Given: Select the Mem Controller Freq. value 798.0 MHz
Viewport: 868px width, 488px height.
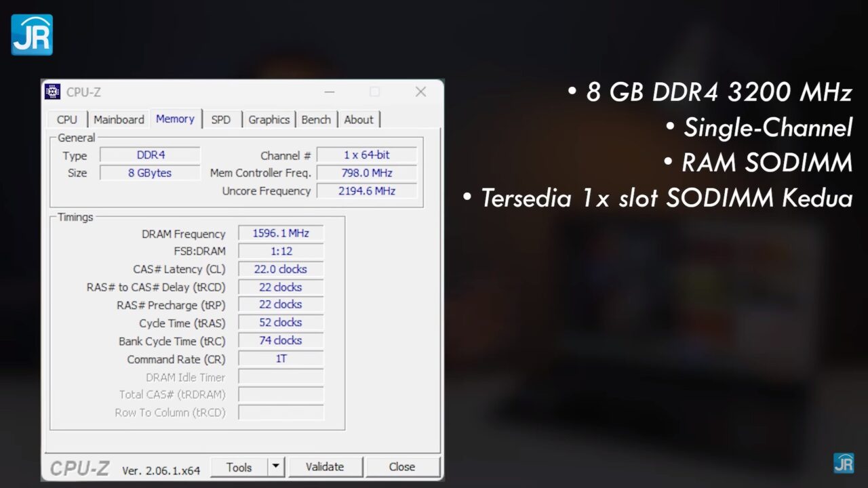Looking at the screenshot, I should pyautogui.click(x=367, y=173).
